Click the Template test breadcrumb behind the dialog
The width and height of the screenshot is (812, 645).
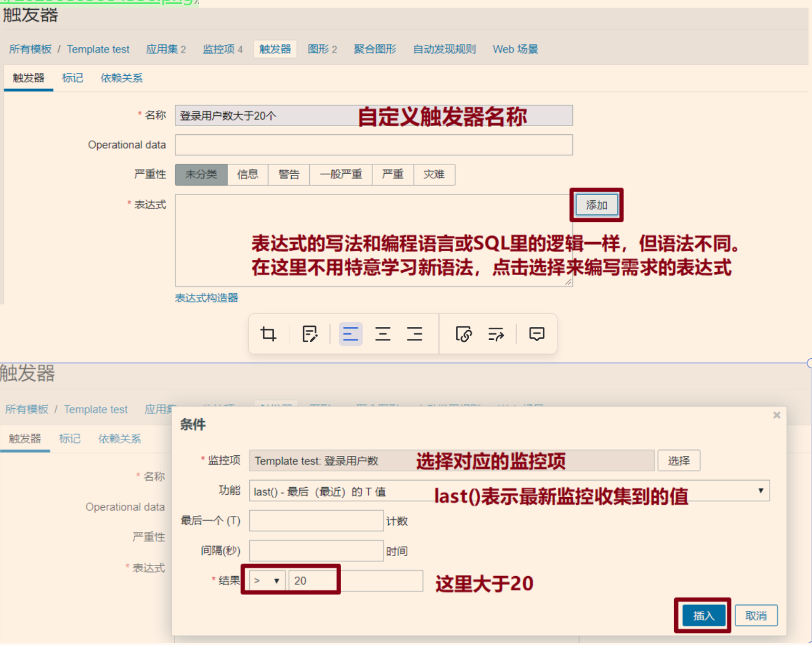95,409
